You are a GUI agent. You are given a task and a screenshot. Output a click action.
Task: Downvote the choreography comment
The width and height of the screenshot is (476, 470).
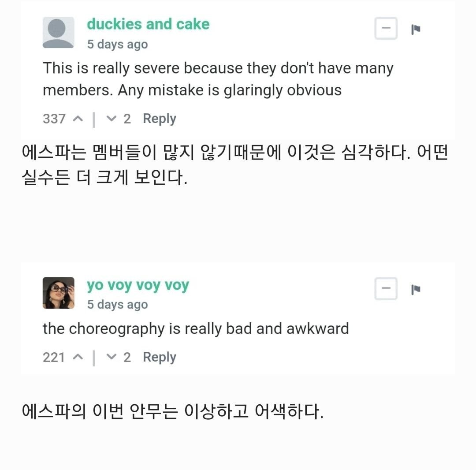(112, 357)
